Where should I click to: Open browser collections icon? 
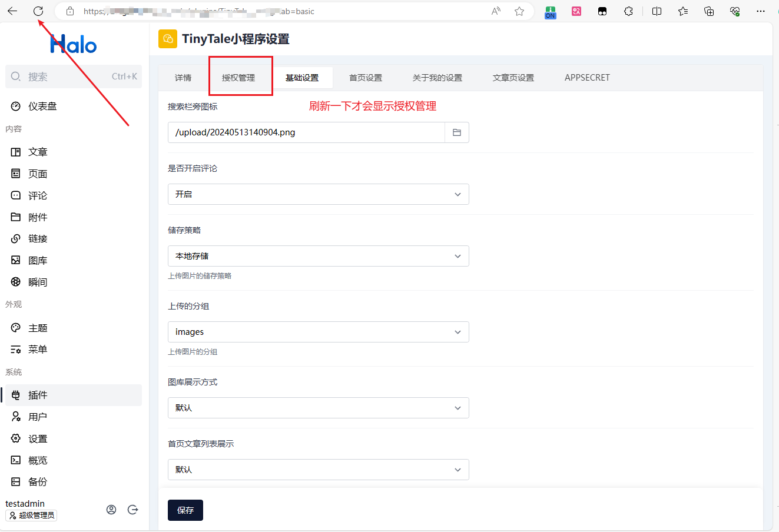[x=709, y=11]
